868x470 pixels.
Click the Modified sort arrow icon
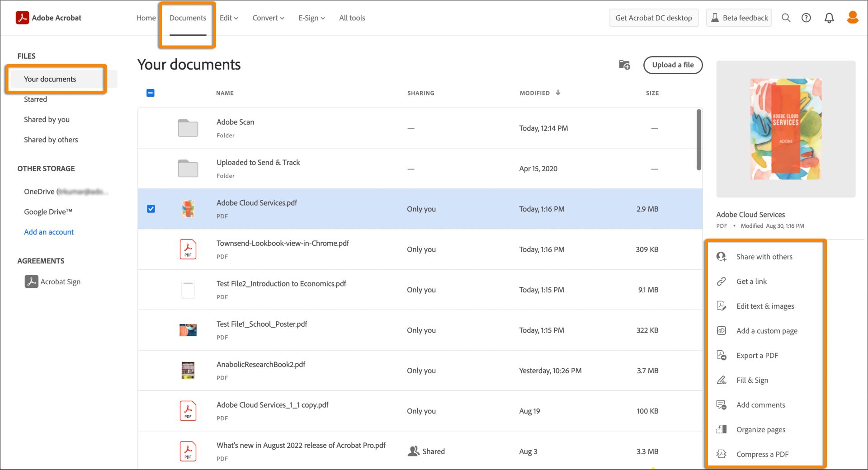tap(558, 93)
